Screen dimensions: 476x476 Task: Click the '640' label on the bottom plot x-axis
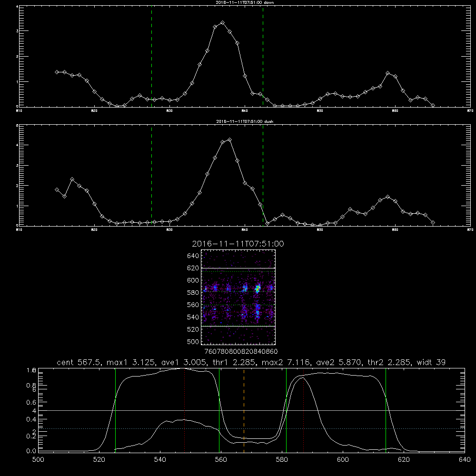pos(465,460)
